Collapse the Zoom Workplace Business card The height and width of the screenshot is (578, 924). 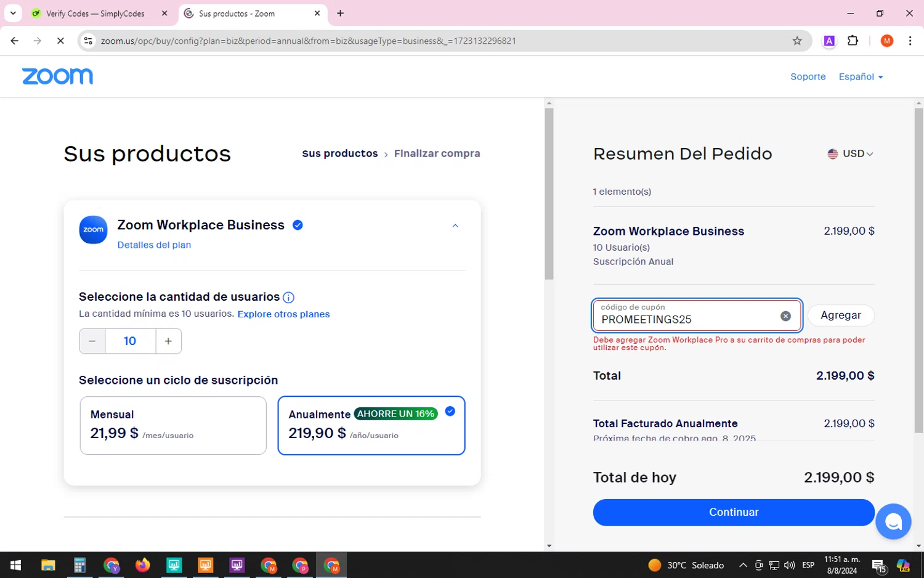455,226
